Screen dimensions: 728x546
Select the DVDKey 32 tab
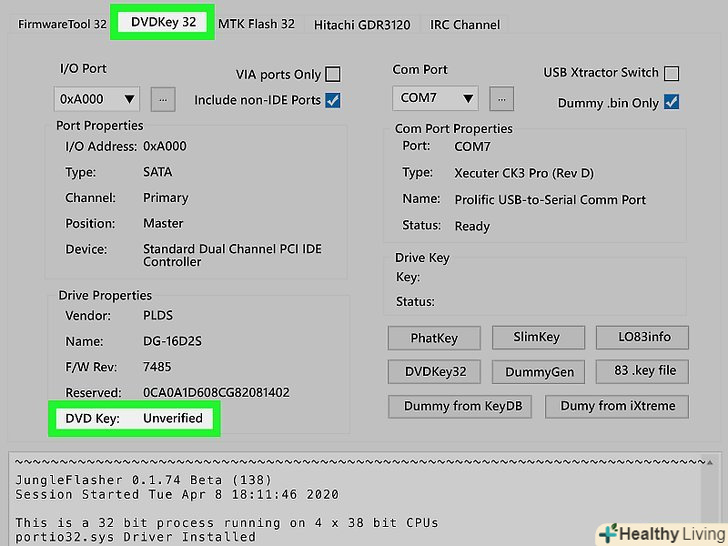163,22
